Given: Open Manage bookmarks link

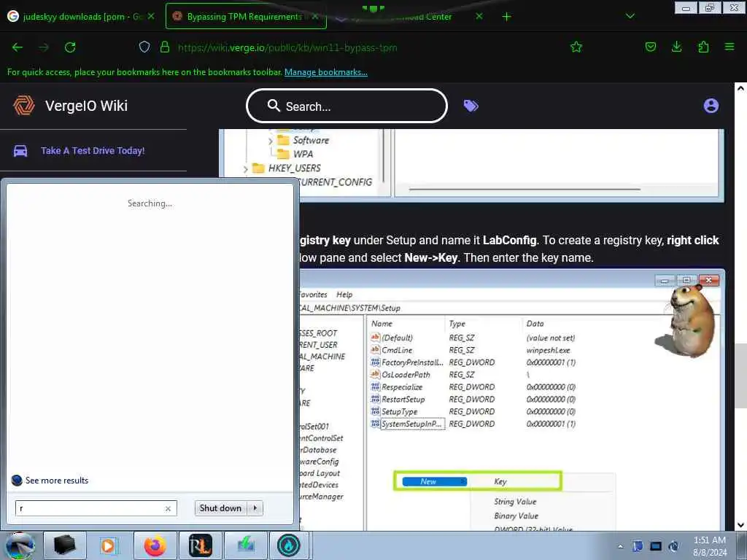Looking at the screenshot, I should [x=326, y=72].
